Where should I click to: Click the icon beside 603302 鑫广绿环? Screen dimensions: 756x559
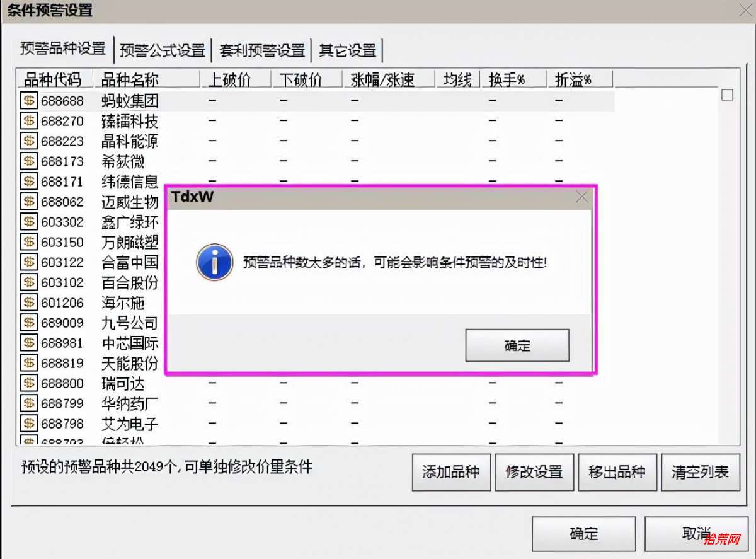pos(29,221)
